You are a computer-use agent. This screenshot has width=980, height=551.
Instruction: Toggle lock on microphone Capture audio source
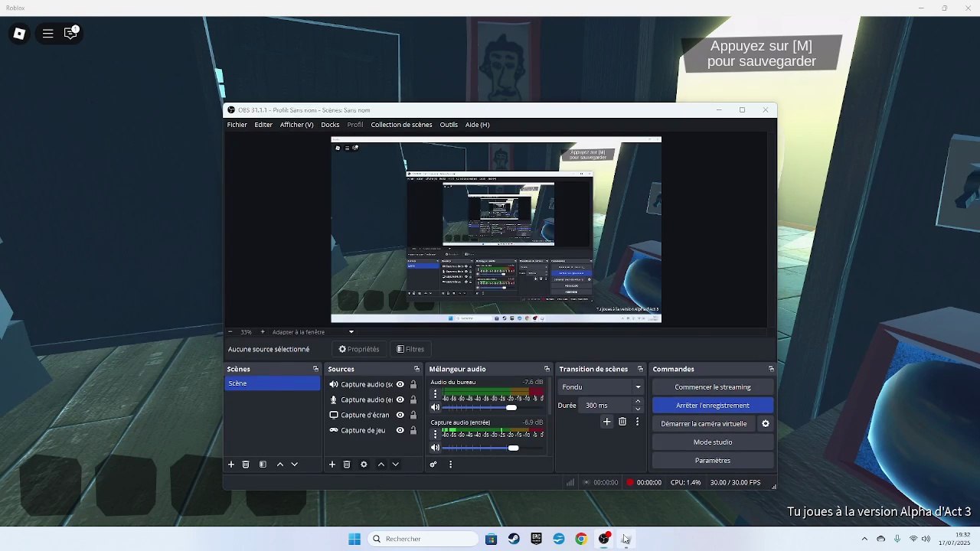(413, 399)
